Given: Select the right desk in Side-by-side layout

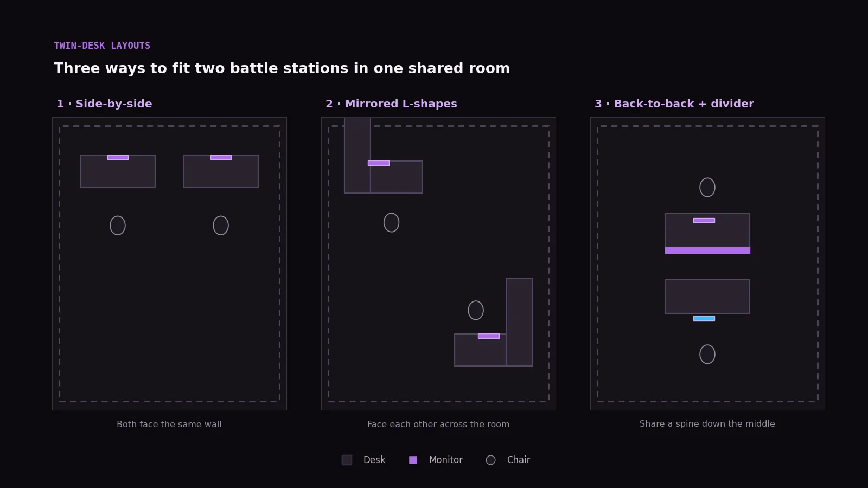Looking at the screenshot, I should 221,171.
